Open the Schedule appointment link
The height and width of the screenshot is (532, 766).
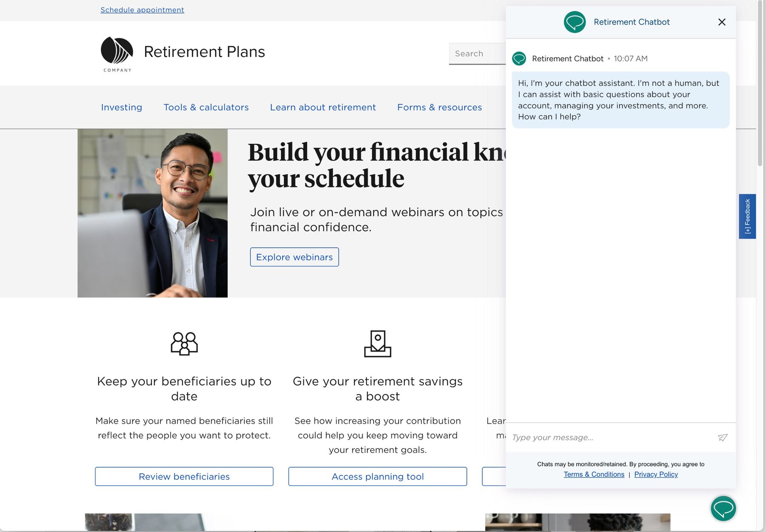coord(142,10)
